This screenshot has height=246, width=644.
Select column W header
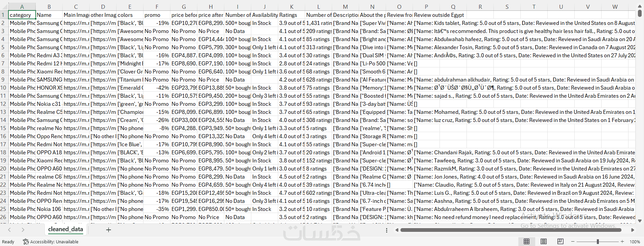615,7
